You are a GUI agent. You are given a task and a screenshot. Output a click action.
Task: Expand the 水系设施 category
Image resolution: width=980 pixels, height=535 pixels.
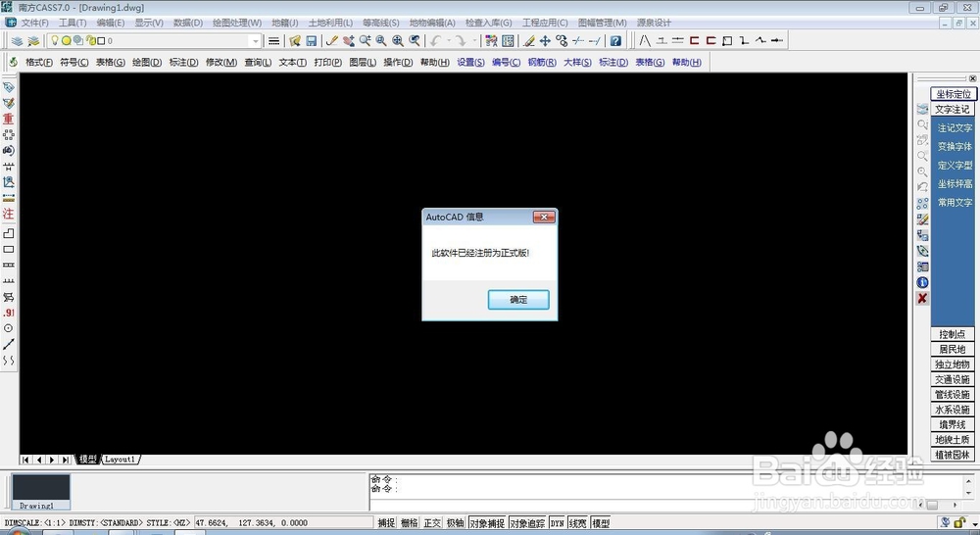click(952, 410)
